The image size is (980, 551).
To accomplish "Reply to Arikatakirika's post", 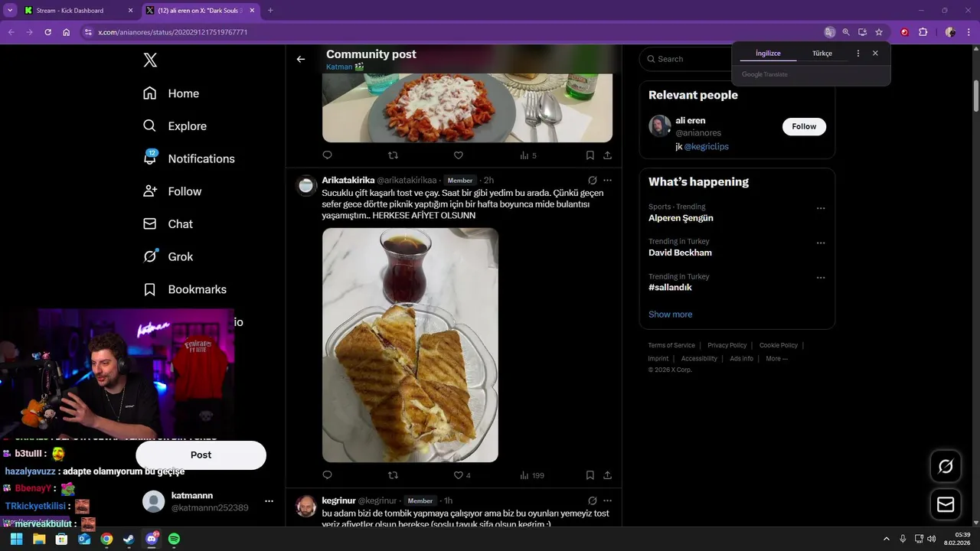I will click(327, 475).
